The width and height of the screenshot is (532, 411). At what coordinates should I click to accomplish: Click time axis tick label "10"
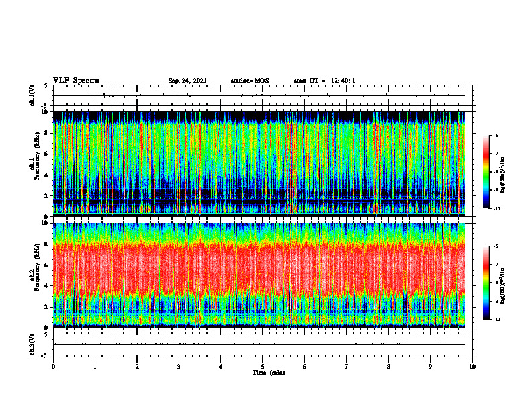tap(472, 367)
